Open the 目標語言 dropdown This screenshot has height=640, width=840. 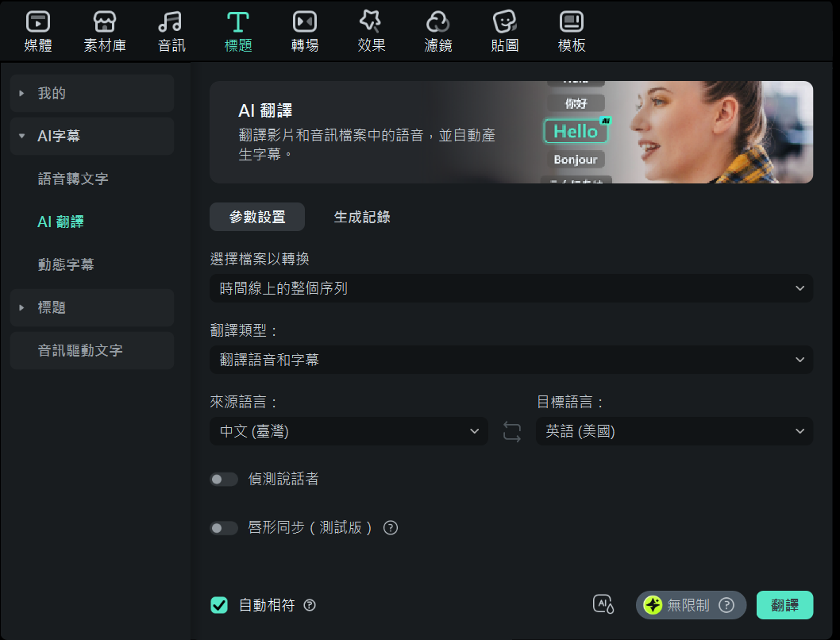pyautogui.click(x=674, y=432)
